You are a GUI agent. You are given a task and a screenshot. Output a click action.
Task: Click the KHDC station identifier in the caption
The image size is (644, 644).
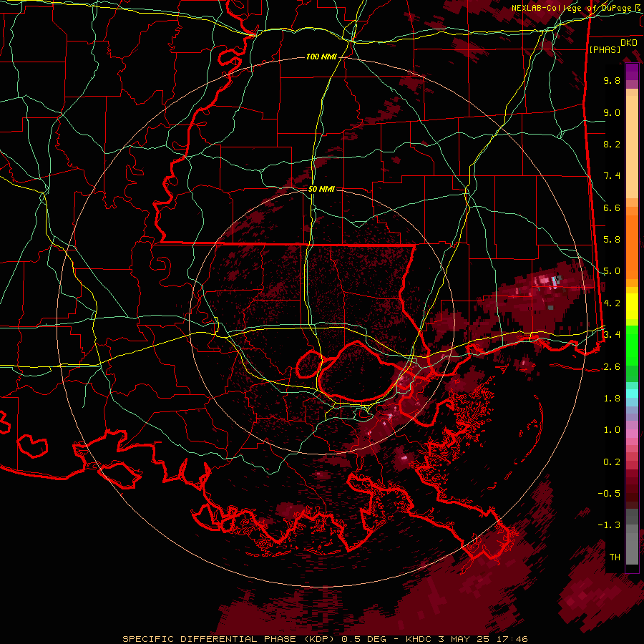(417, 639)
